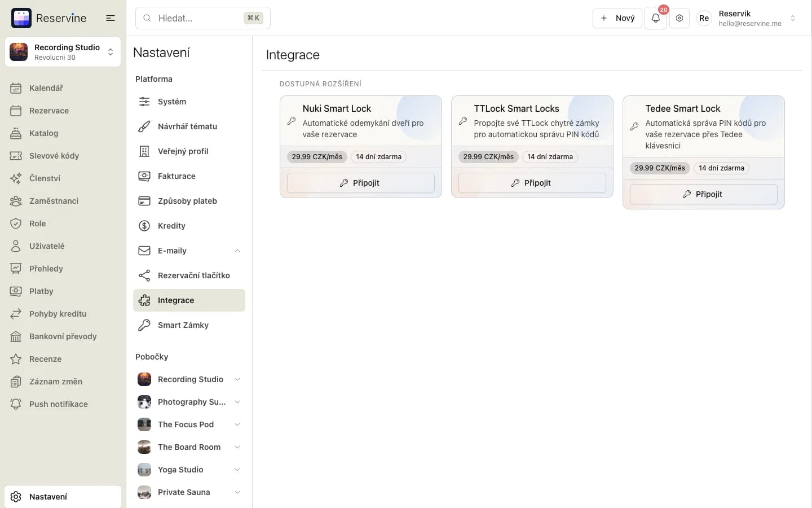Click the Rezervační tlačítko share icon

[144, 275]
